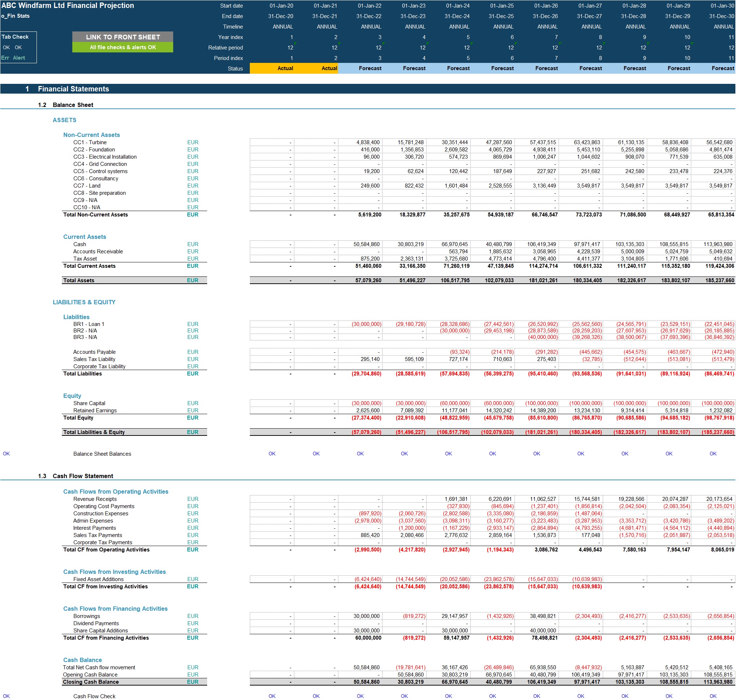Select the Err status text in Tab Check
The width and height of the screenshot is (739, 700).
click(5, 58)
